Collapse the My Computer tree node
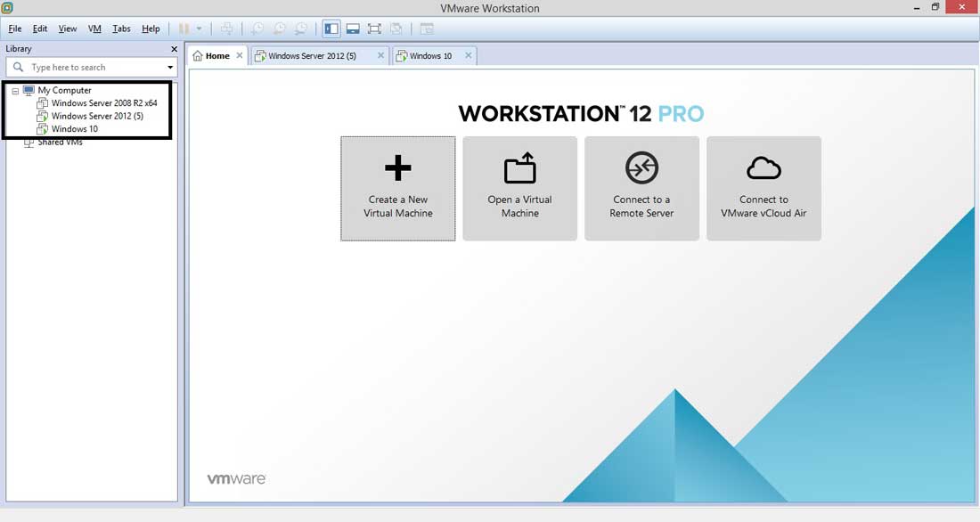The image size is (980, 522). click(15, 91)
